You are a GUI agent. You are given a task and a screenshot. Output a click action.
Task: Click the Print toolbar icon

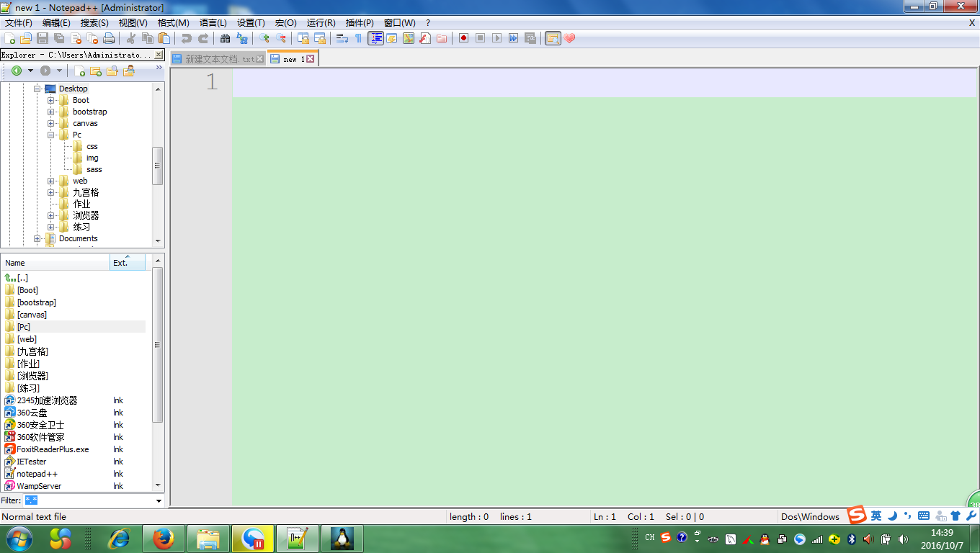(x=109, y=38)
